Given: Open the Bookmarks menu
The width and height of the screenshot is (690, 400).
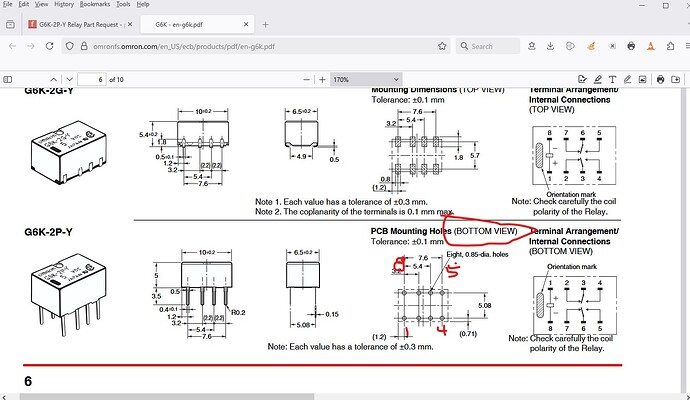Looking at the screenshot, I should click(x=95, y=4).
